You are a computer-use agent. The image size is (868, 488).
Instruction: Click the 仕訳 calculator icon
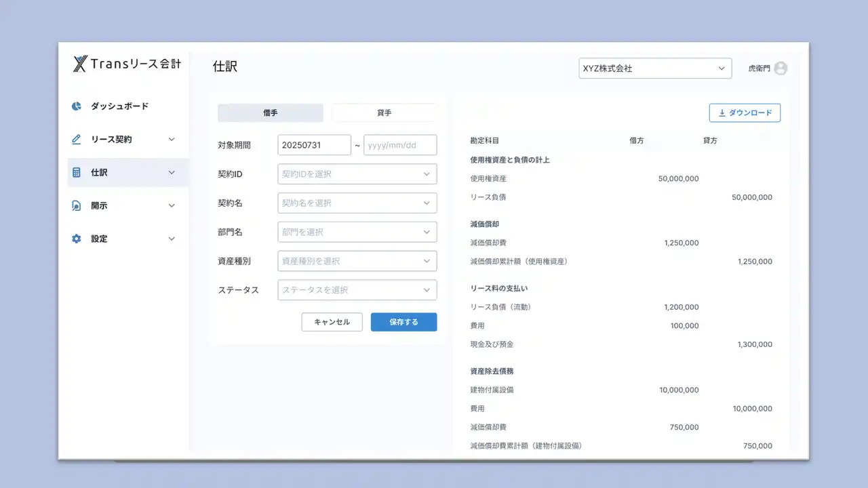click(x=77, y=173)
